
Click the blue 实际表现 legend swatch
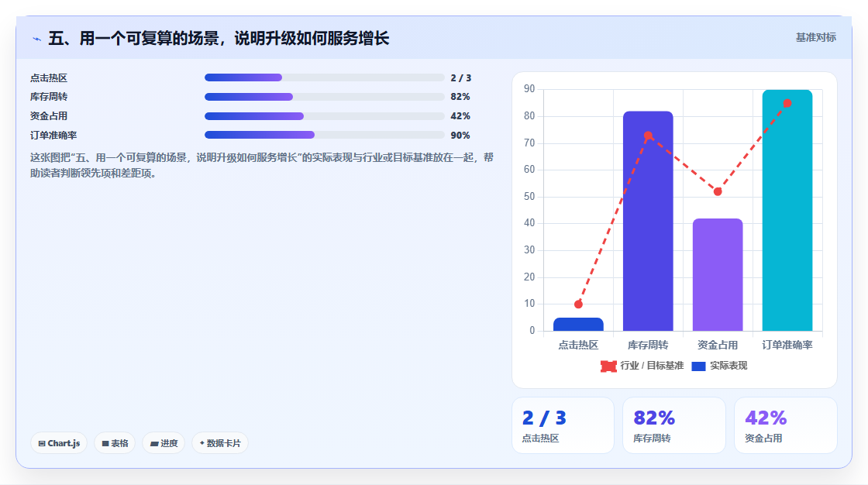[x=698, y=366]
